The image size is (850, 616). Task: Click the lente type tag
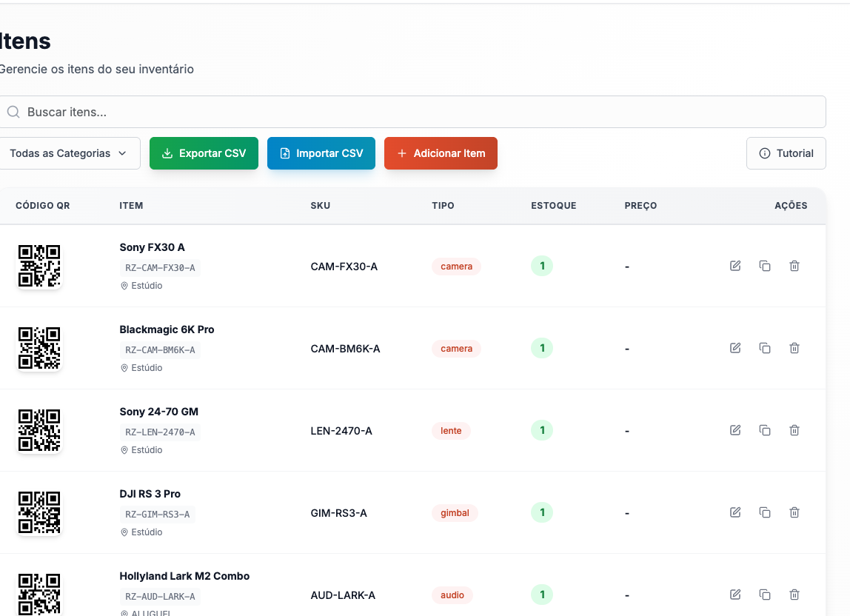[x=451, y=431]
